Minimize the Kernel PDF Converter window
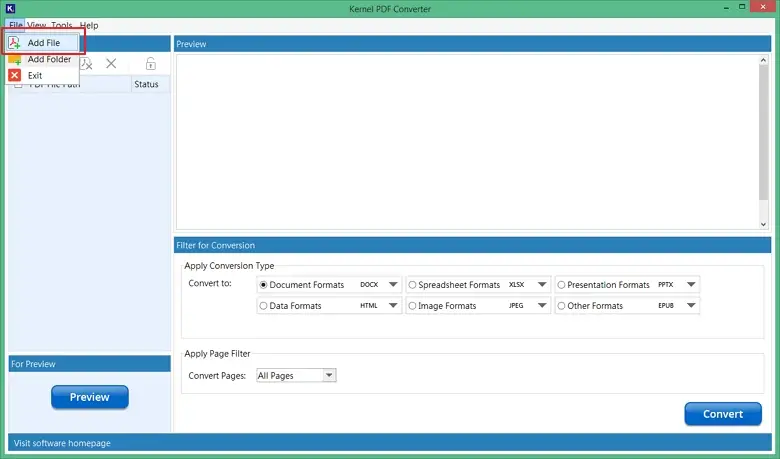 [x=726, y=8]
